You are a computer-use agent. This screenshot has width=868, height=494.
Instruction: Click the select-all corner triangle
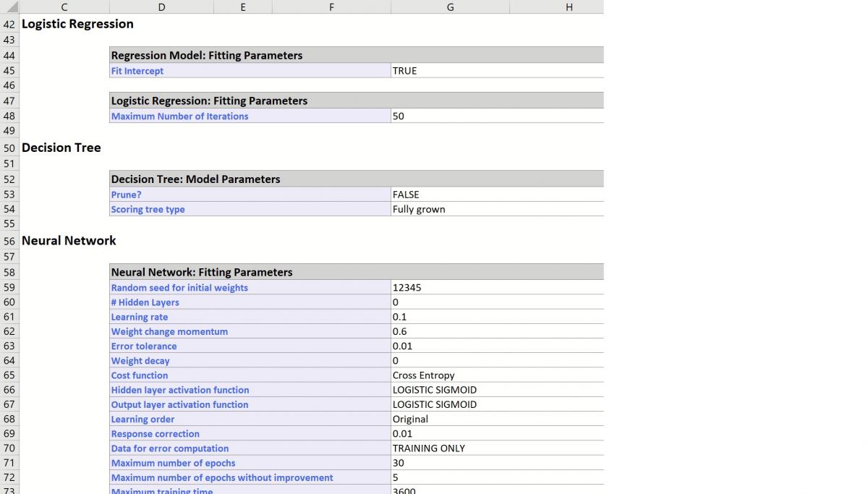pyautogui.click(x=10, y=7)
